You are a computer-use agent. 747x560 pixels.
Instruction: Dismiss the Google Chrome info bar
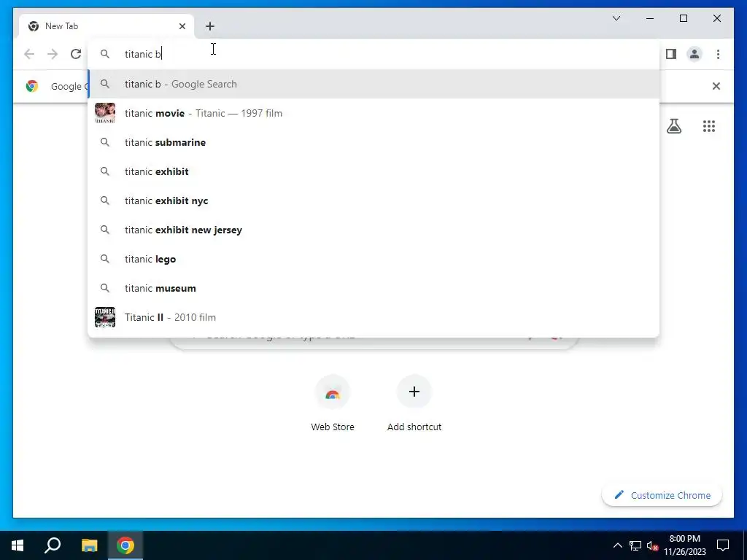pos(716,86)
